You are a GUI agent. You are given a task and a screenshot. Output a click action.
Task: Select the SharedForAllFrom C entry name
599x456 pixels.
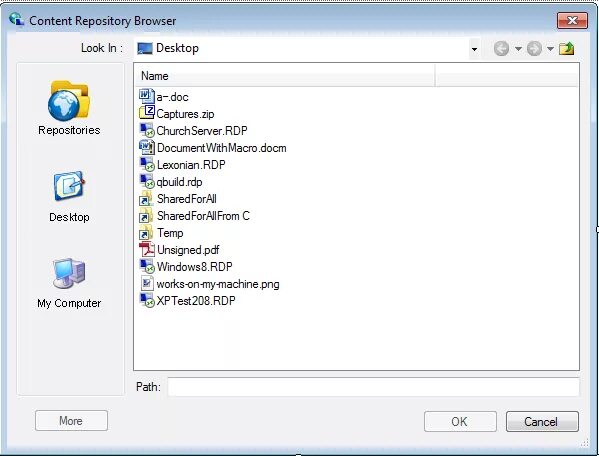(203, 216)
